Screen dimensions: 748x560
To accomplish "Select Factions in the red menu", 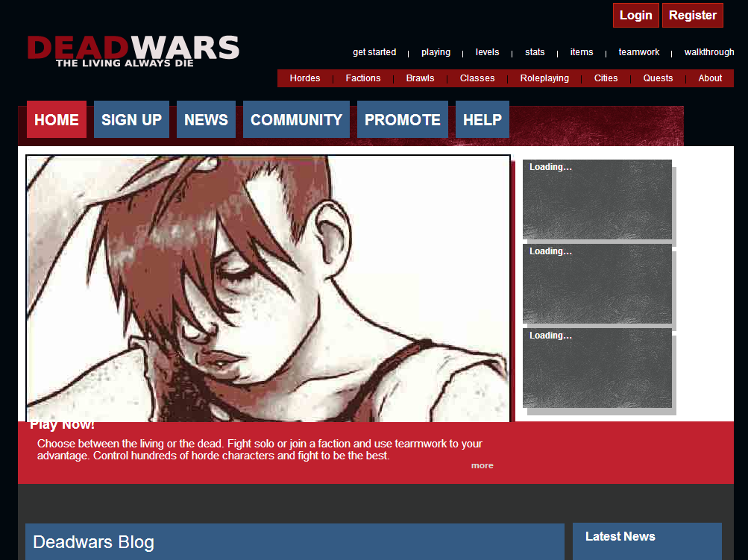I will coord(363,78).
